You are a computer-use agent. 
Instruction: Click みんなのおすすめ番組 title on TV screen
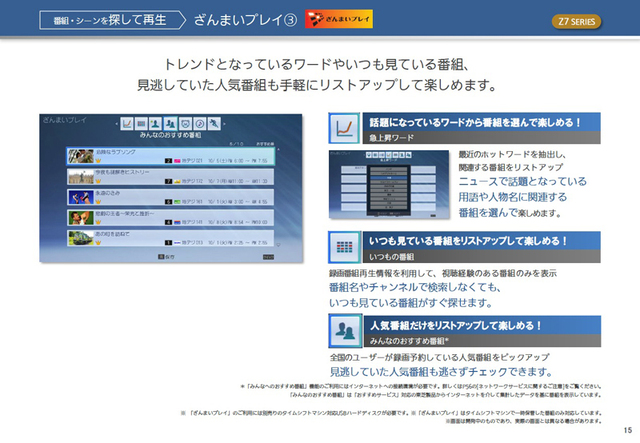point(170,135)
